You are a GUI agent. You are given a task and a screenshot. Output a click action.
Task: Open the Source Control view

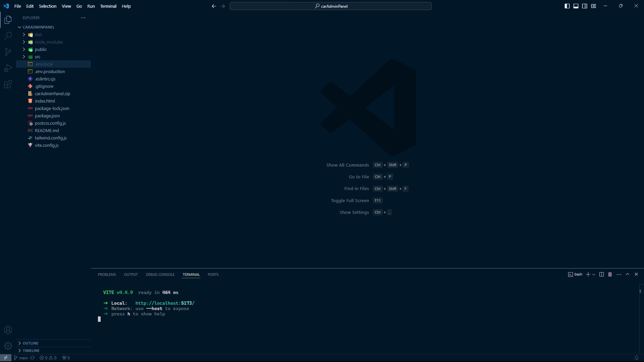pyautogui.click(x=8, y=52)
